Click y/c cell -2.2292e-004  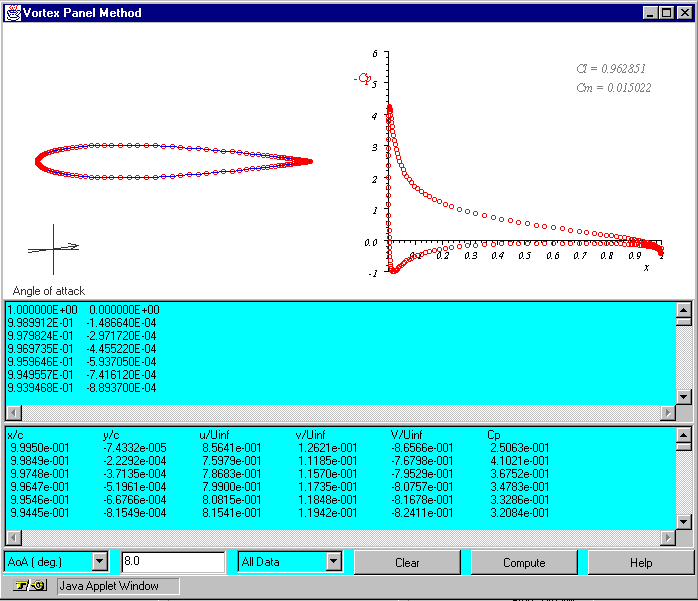click(x=135, y=461)
